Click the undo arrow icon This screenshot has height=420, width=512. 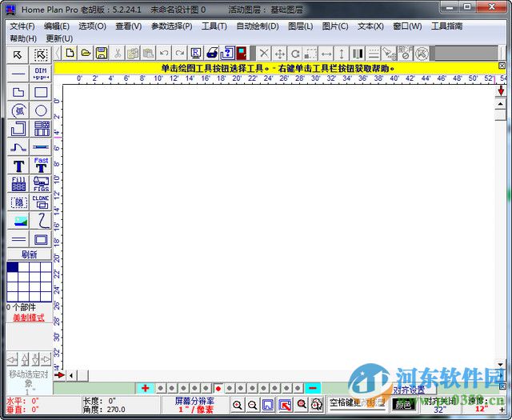(x=165, y=53)
